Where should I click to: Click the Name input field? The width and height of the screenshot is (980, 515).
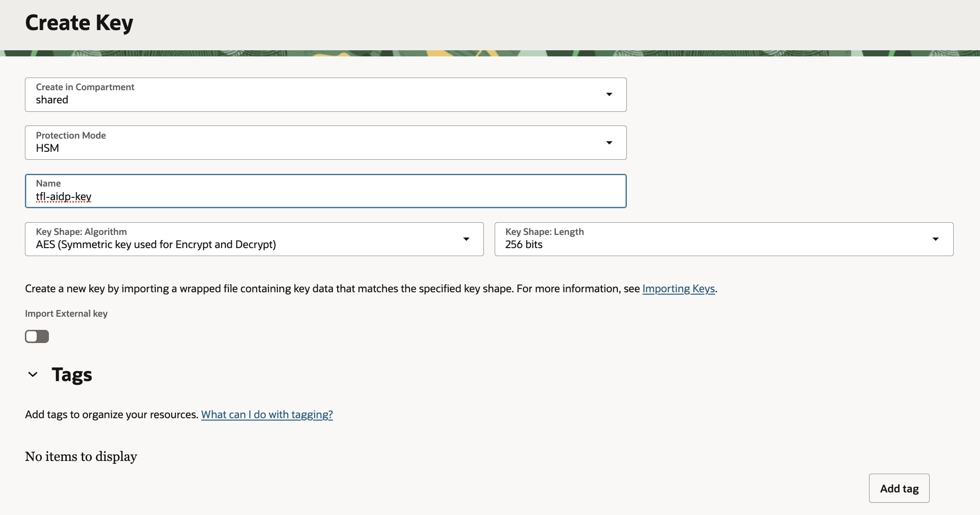click(325, 191)
